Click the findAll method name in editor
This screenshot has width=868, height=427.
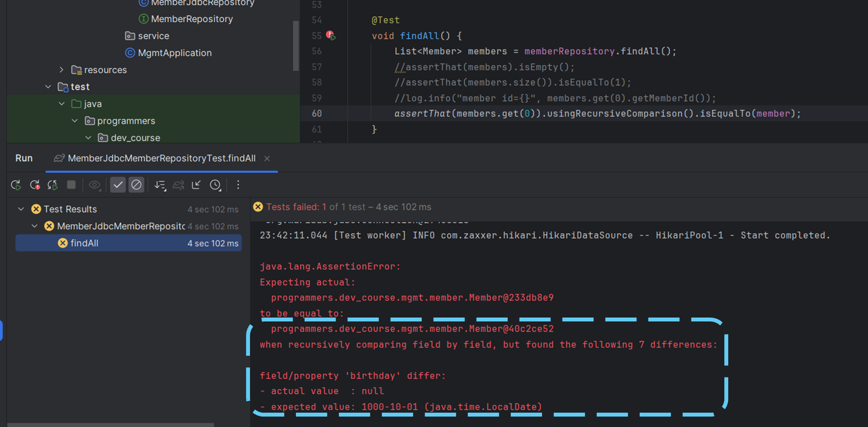[420, 36]
